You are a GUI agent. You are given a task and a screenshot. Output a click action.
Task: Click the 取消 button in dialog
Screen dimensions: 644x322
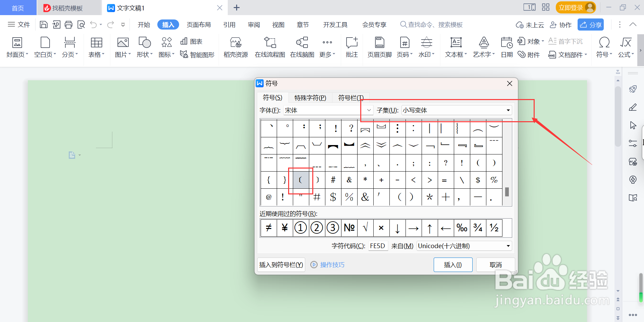[496, 265]
